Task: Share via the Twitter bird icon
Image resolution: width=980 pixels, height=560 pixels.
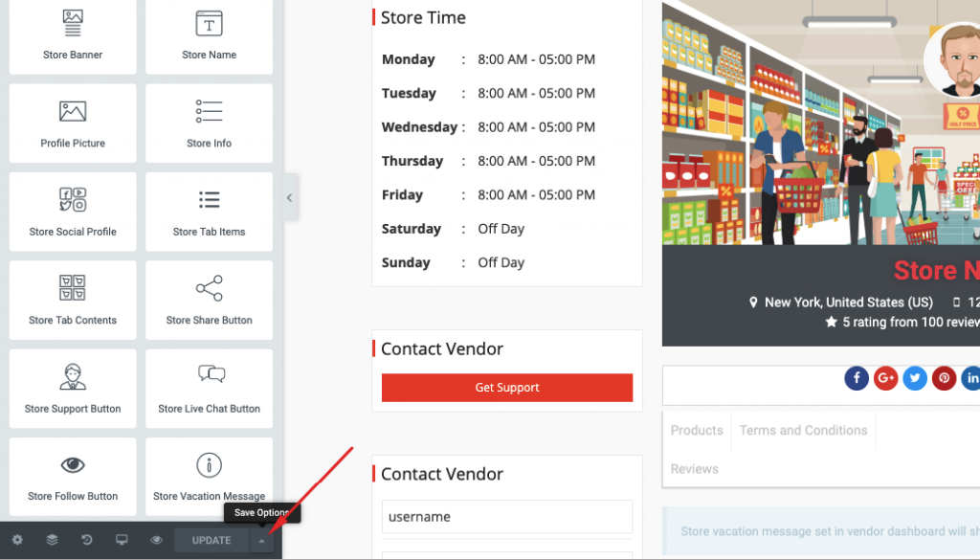Action: [x=914, y=378]
